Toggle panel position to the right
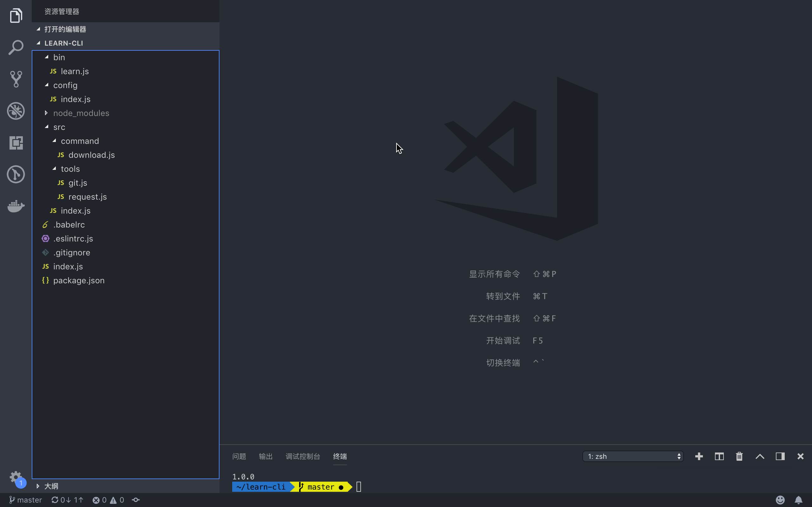Viewport: 812px width, 507px height. pos(780,456)
